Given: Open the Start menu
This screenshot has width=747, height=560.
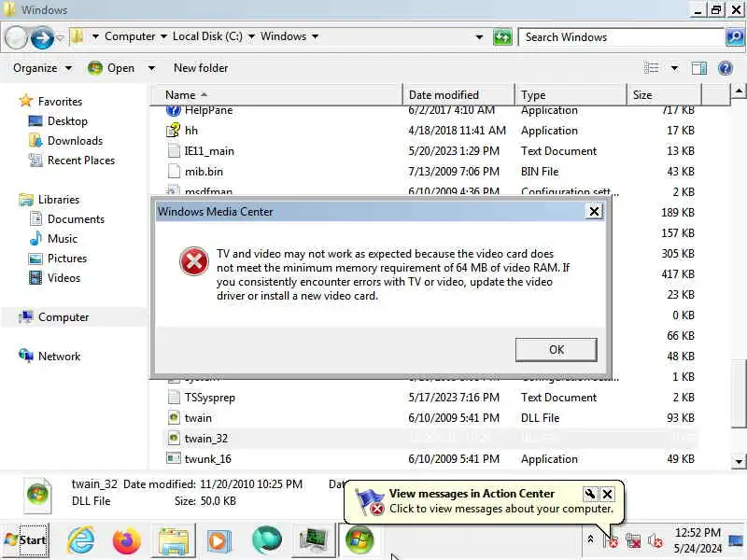Looking at the screenshot, I should [25, 540].
